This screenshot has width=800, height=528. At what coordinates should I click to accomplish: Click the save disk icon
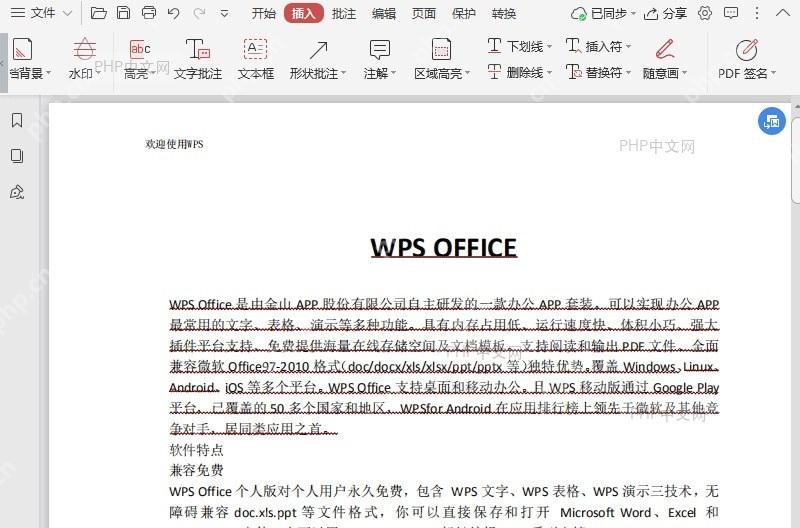point(123,13)
